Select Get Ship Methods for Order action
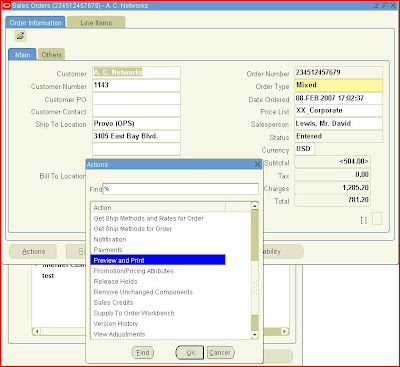 [x=158, y=229]
